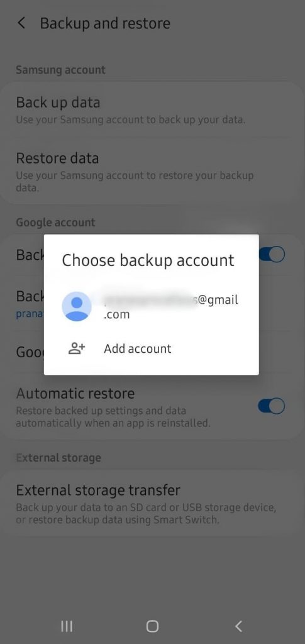Open Back up data under Samsung account
305x644 pixels.
[x=152, y=110]
